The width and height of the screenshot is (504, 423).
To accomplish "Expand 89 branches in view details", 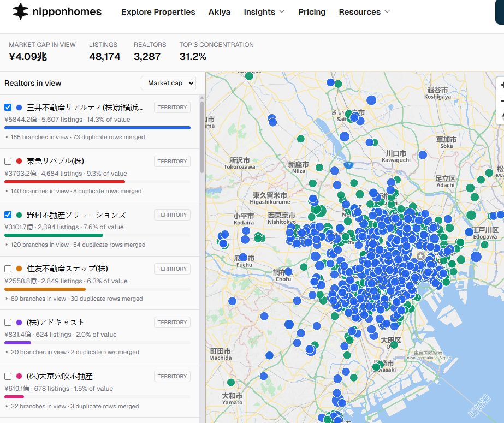I will (x=74, y=299).
